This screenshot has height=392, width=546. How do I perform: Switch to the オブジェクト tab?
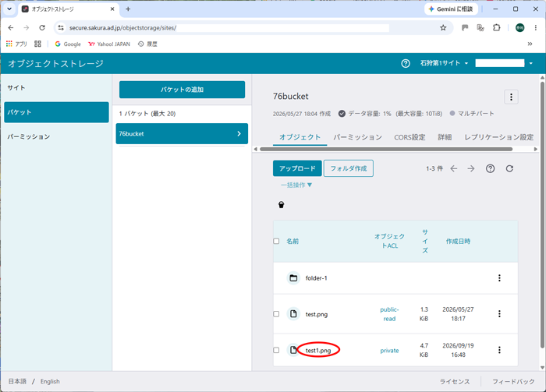[300, 137]
